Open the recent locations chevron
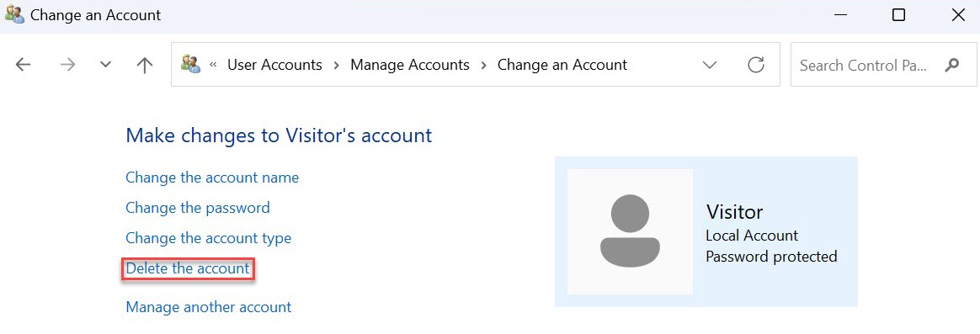Viewport: 980px width, 334px height. tap(105, 64)
